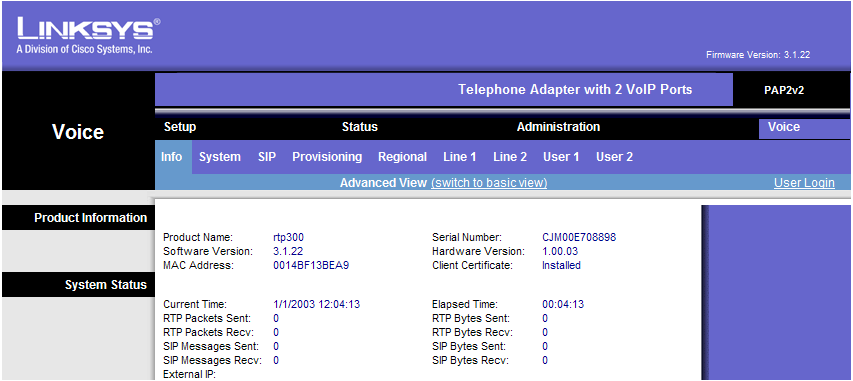
Task: Open the Setup main tab
Action: pyautogui.click(x=180, y=127)
